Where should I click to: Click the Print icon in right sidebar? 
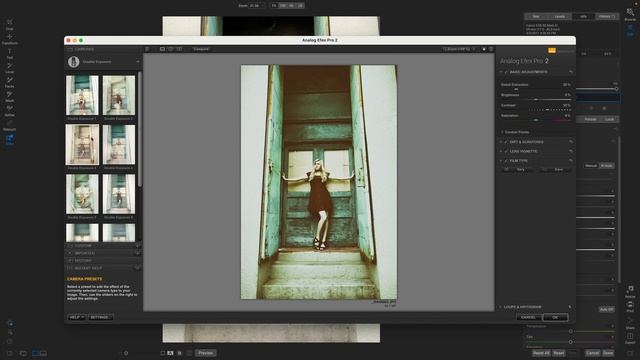click(630, 306)
